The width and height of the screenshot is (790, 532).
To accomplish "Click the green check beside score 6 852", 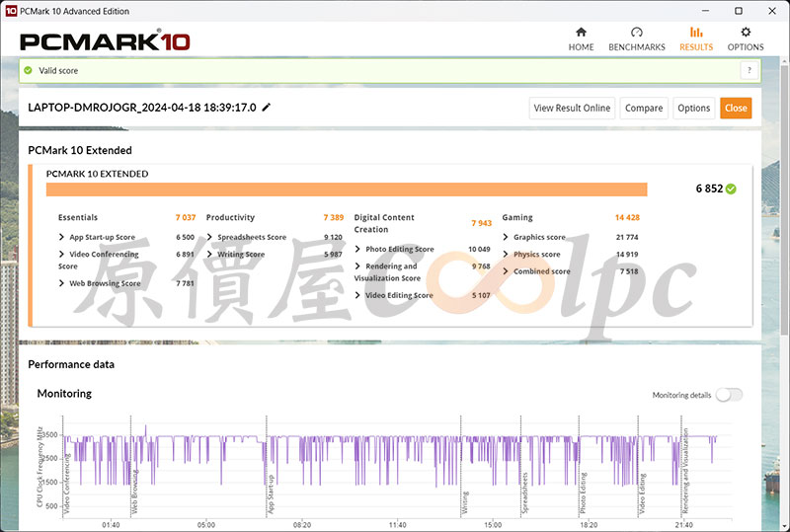I will [731, 189].
